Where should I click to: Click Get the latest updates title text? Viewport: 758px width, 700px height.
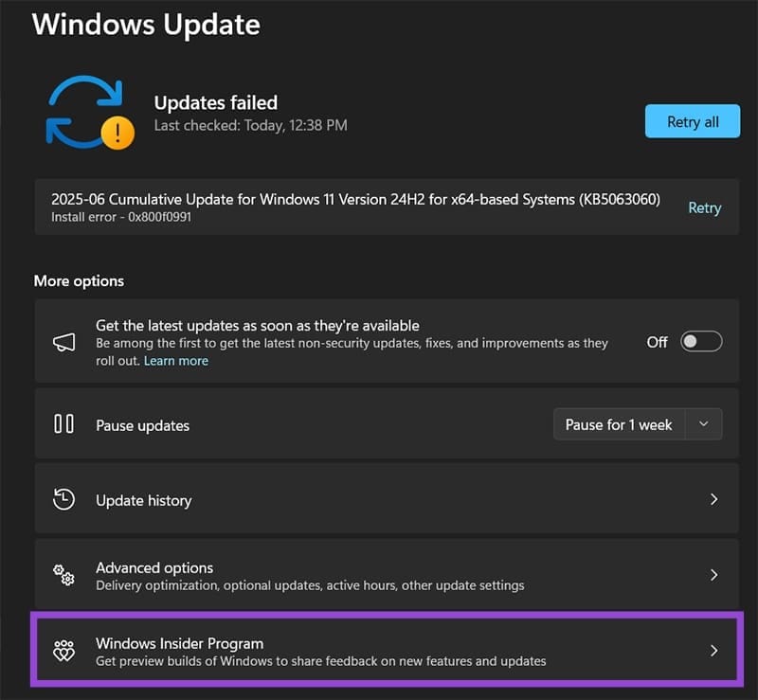[258, 325]
